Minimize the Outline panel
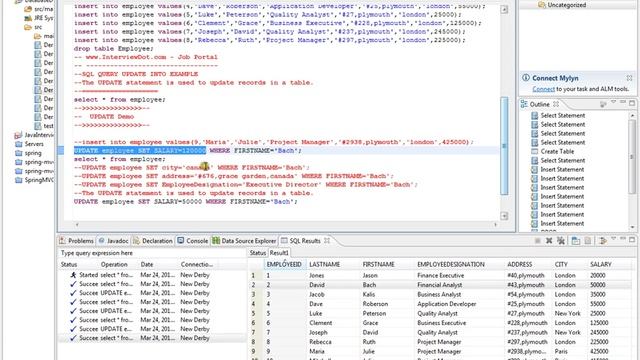 [x=623, y=102]
